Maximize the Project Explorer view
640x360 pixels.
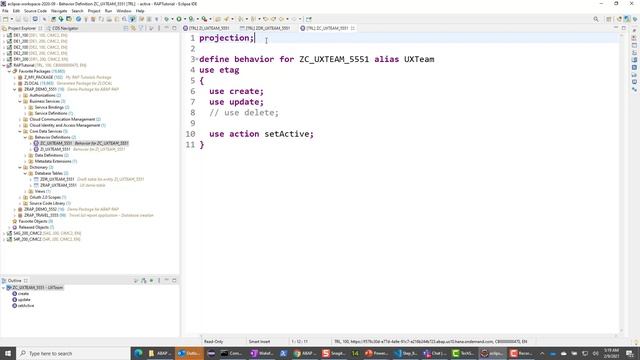174,28
